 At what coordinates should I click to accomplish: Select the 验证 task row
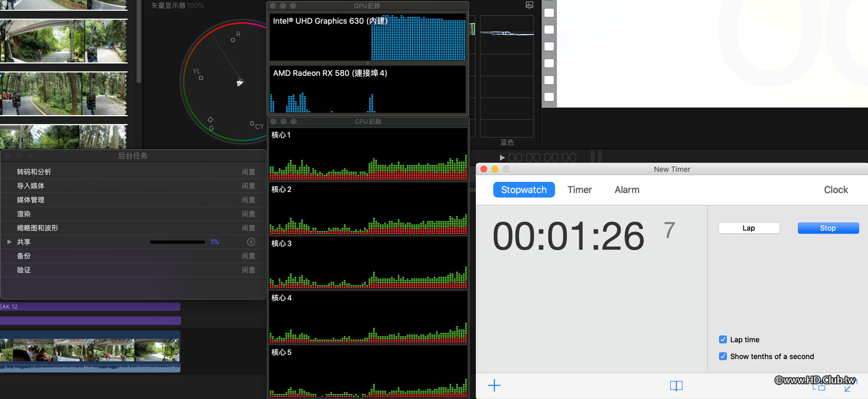(x=133, y=270)
